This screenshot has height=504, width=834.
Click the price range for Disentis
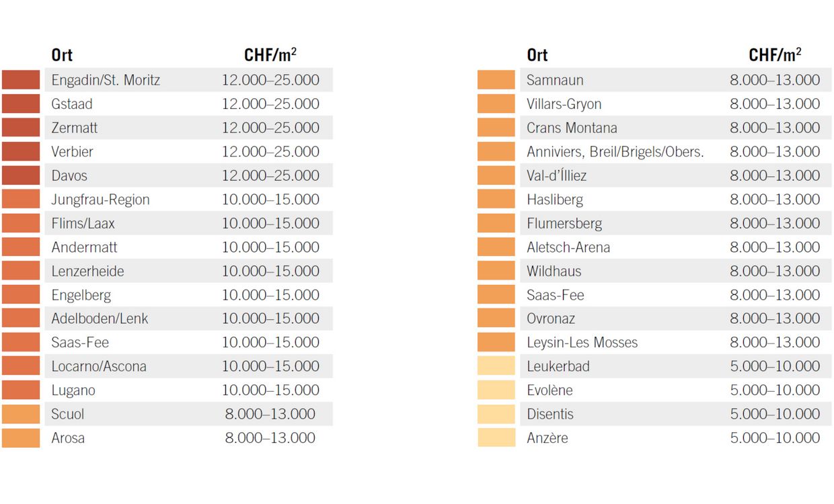click(775, 414)
